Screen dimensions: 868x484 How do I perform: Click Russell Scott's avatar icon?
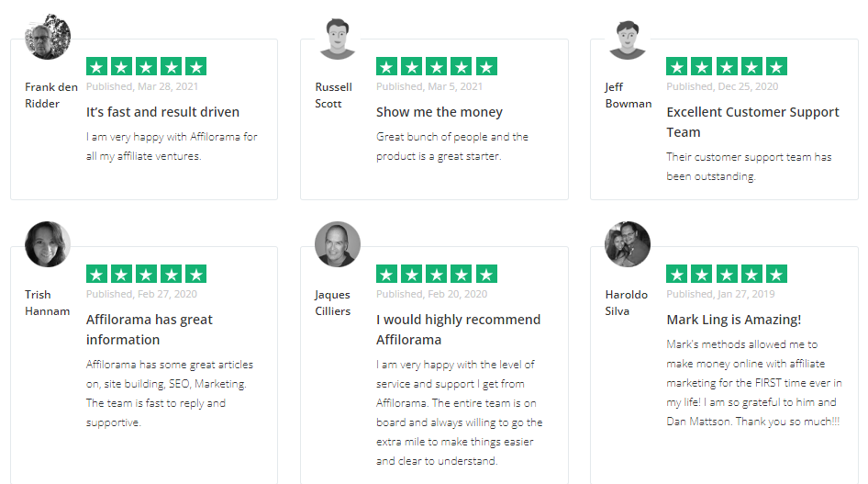[x=338, y=39]
